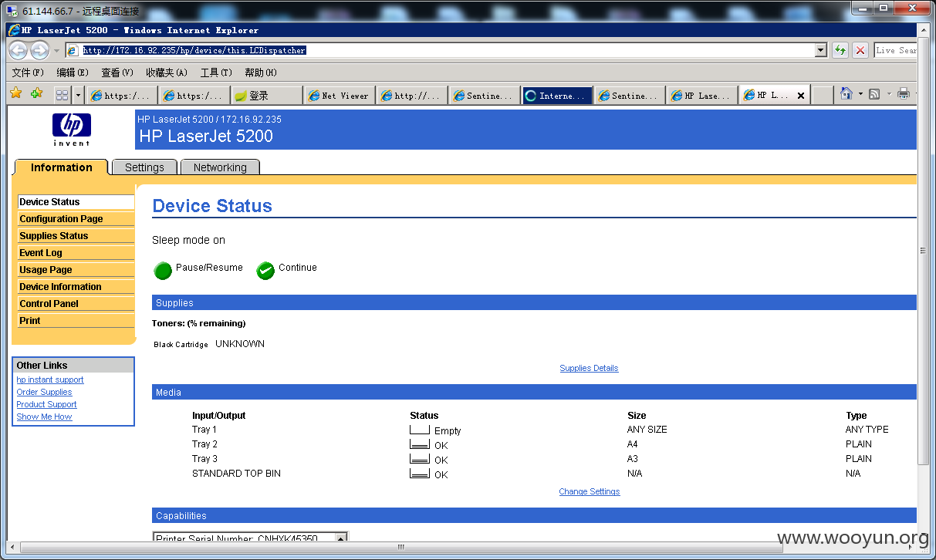Click the Home house icon
Image resolution: width=936 pixels, height=560 pixels.
846,93
